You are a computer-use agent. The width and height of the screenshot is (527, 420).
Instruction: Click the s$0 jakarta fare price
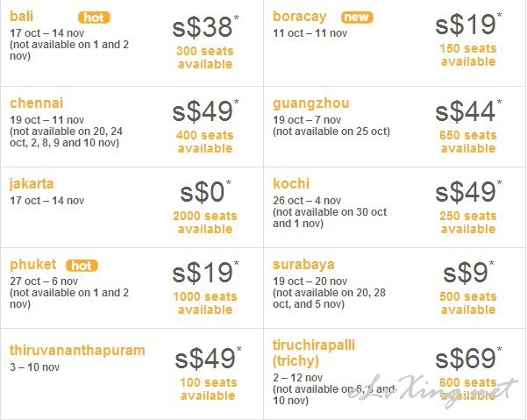coord(204,192)
